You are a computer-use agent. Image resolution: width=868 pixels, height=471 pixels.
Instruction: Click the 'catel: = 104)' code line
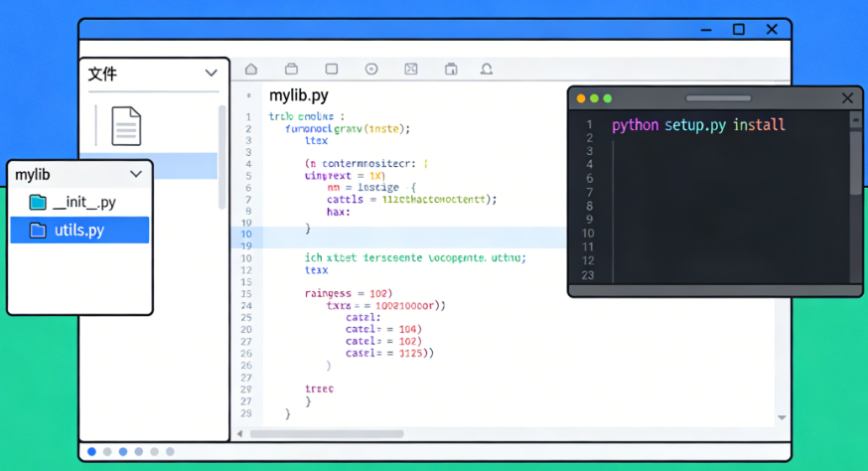tap(383, 329)
